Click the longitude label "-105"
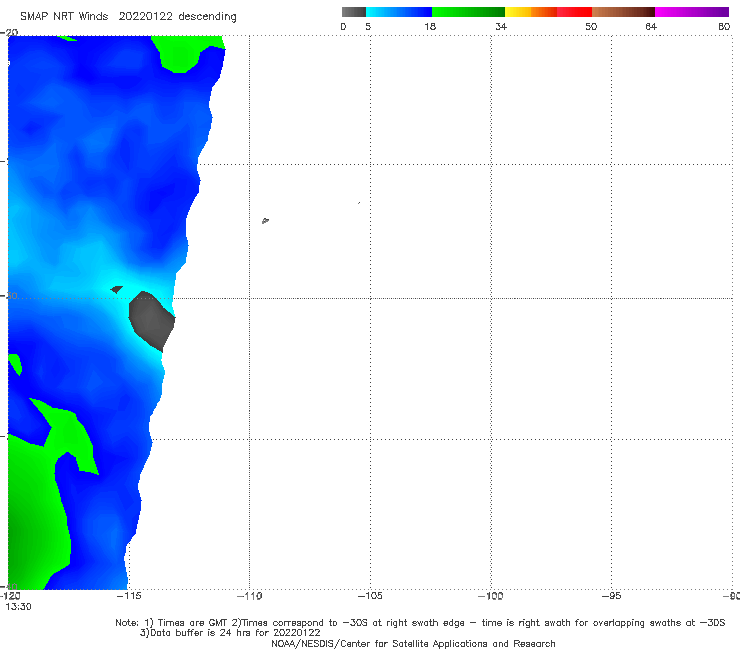Image resolution: width=740 pixels, height=650 pixels. tap(370, 596)
